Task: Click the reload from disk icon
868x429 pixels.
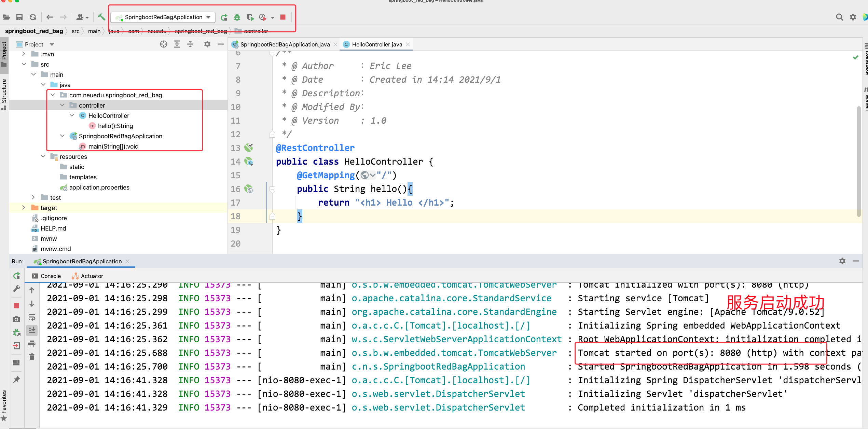Action: coord(33,17)
